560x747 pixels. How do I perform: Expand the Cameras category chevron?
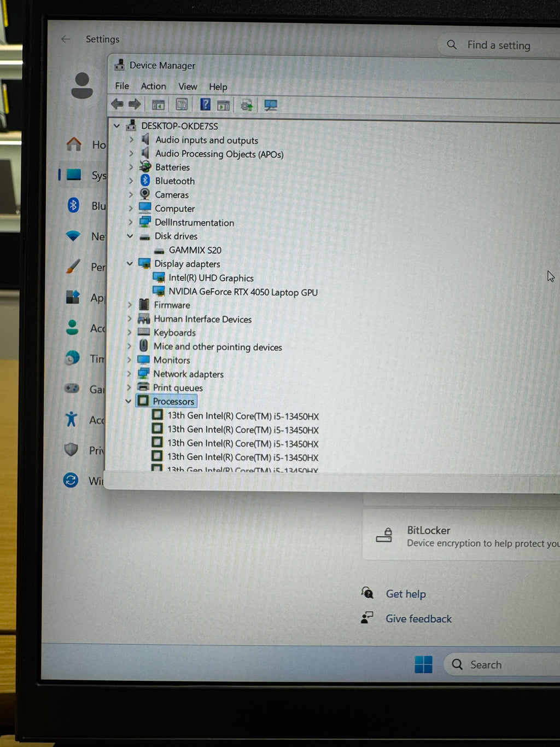(x=131, y=194)
